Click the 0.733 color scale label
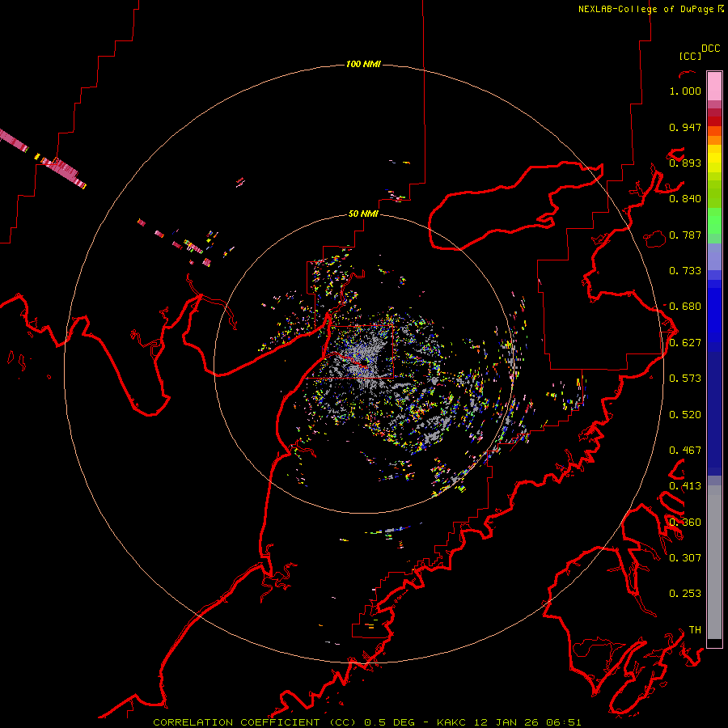The width and height of the screenshot is (728, 728). [x=685, y=271]
